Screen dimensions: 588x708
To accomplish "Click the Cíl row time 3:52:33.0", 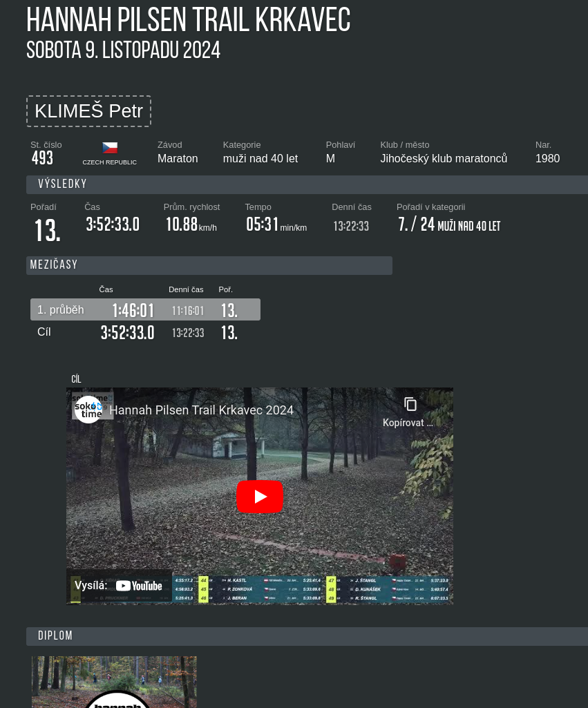I will point(127,333).
